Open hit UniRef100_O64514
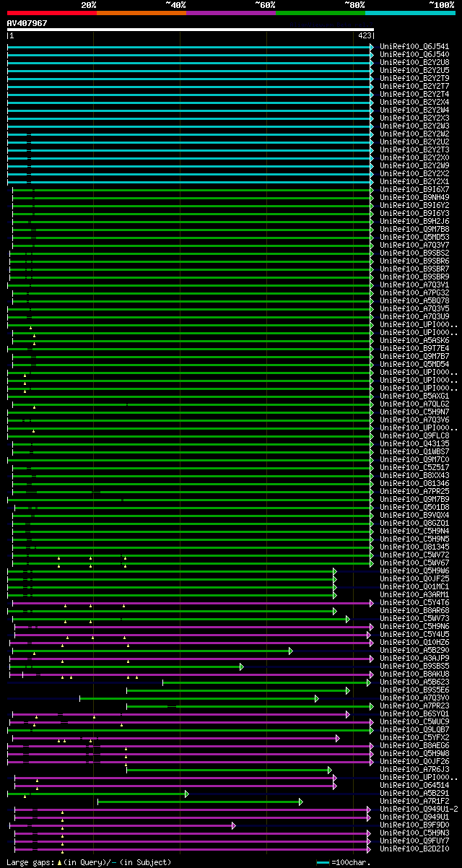Screen dimensions: 462x868 [x=415, y=785]
